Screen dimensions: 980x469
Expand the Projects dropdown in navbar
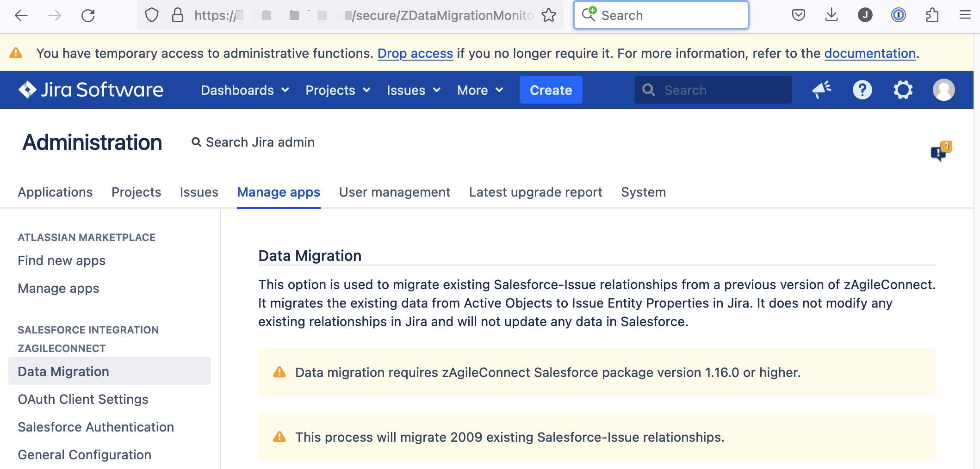pos(338,90)
